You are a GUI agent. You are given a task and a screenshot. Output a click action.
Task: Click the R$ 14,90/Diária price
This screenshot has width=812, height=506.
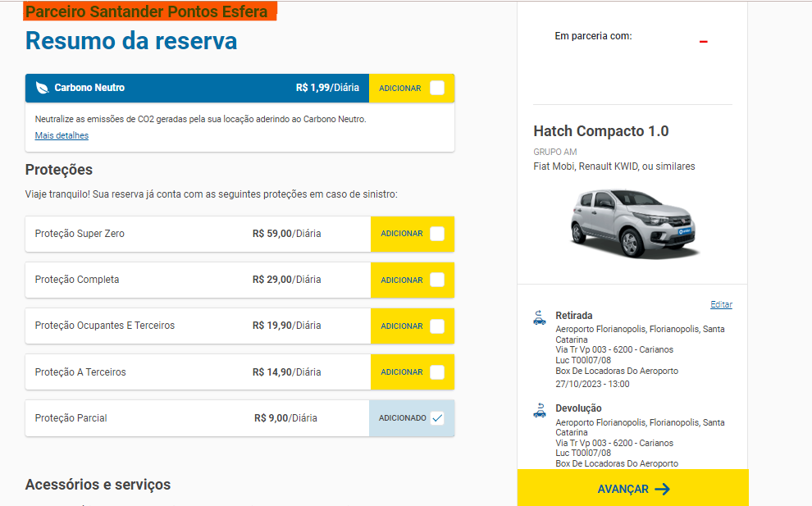[x=286, y=372]
